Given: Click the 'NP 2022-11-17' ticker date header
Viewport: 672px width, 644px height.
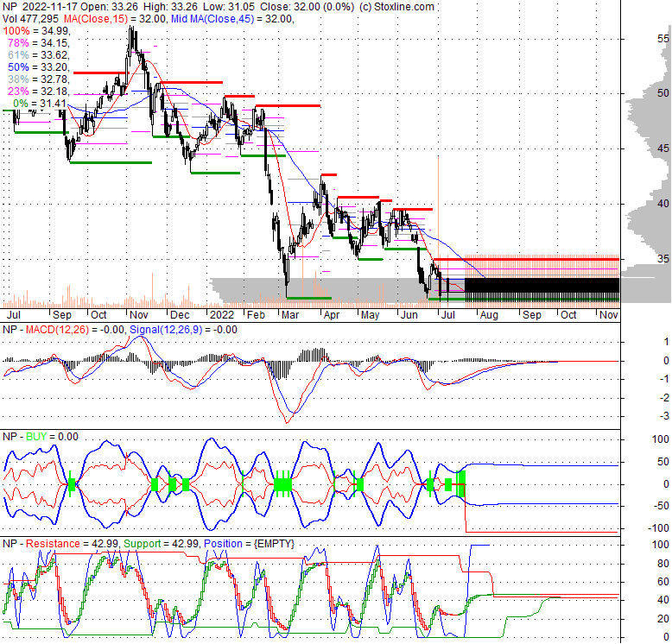Looking at the screenshot, I should tap(40, 7).
